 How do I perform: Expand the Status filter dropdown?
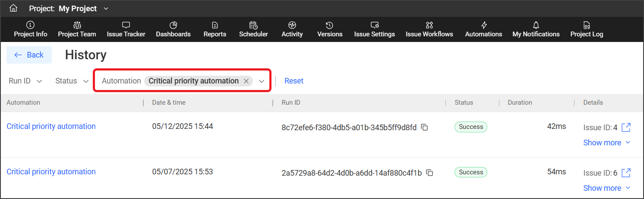[72, 81]
